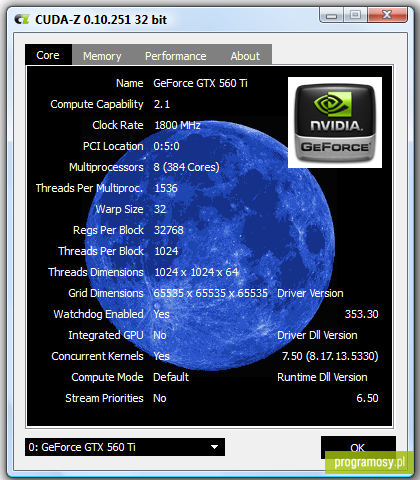420x480 pixels.
Task: Close the CUDA-Z window
Action: pyautogui.click(x=387, y=15)
